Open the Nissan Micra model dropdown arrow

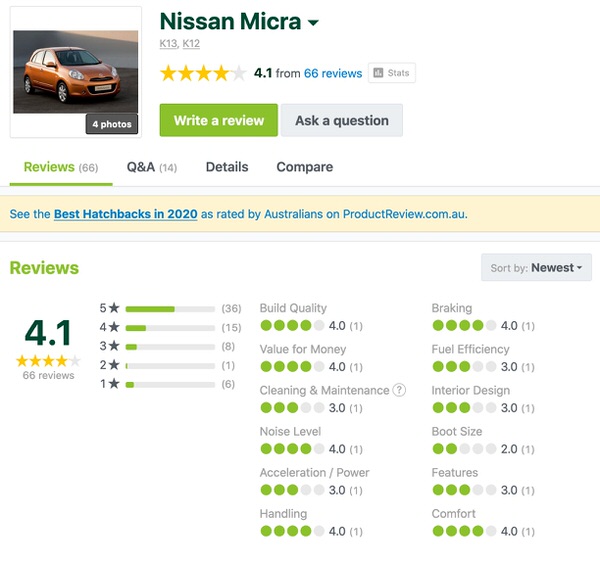coord(313,23)
